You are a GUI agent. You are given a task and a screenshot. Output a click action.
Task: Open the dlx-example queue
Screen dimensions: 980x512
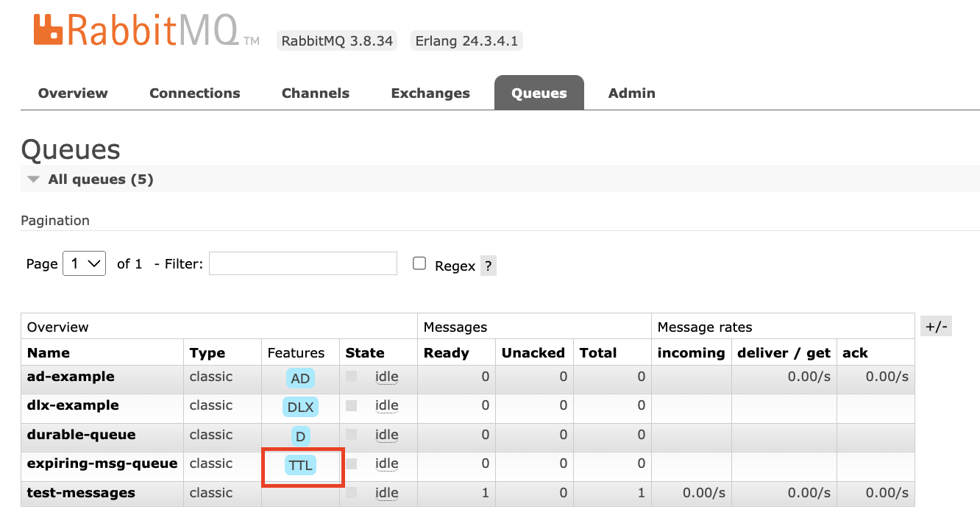(x=73, y=405)
